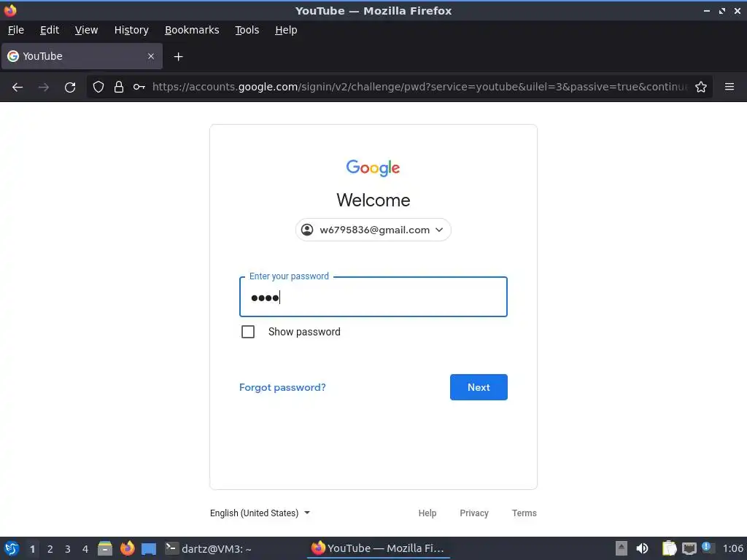Open the Edit menu

pyautogui.click(x=50, y=30)
